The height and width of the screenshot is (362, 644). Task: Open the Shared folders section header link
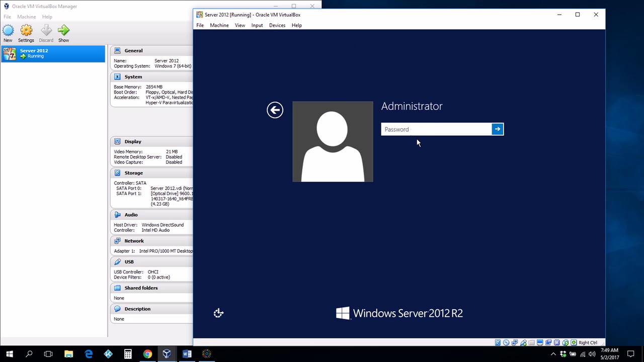tap(141, 288)
